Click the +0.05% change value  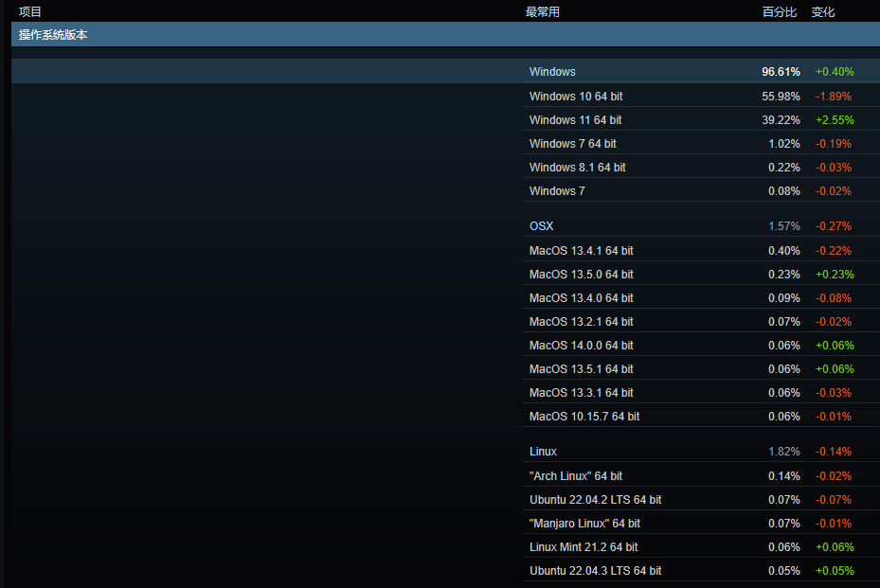coord(835,570)
